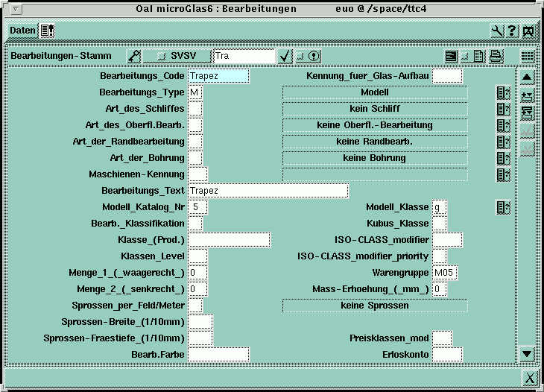Click the grid view icon at toolbar right

coord(527,56)
